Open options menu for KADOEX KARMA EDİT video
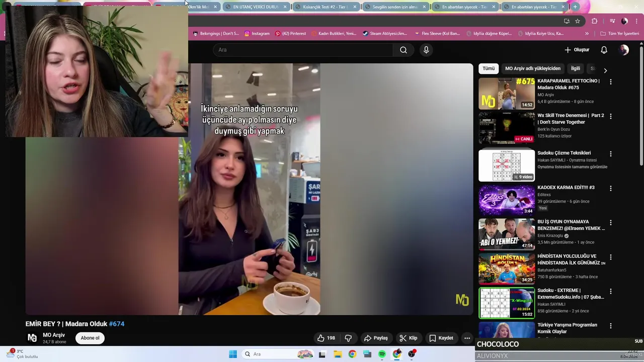This screenshot has height=362, width=644. point(611,188)
